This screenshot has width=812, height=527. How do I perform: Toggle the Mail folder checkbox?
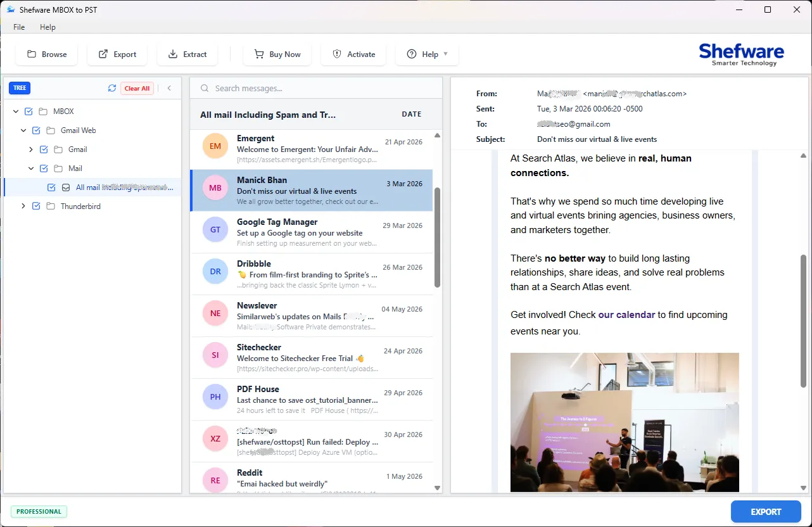(44, 168)
